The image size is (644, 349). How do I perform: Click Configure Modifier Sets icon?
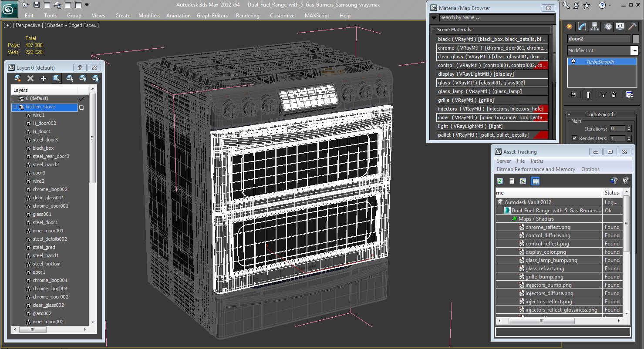[629, 94]
